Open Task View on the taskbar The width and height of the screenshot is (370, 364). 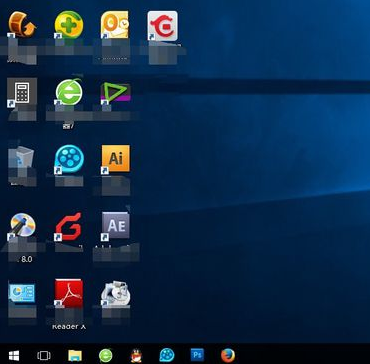click(x=44, y=355)
